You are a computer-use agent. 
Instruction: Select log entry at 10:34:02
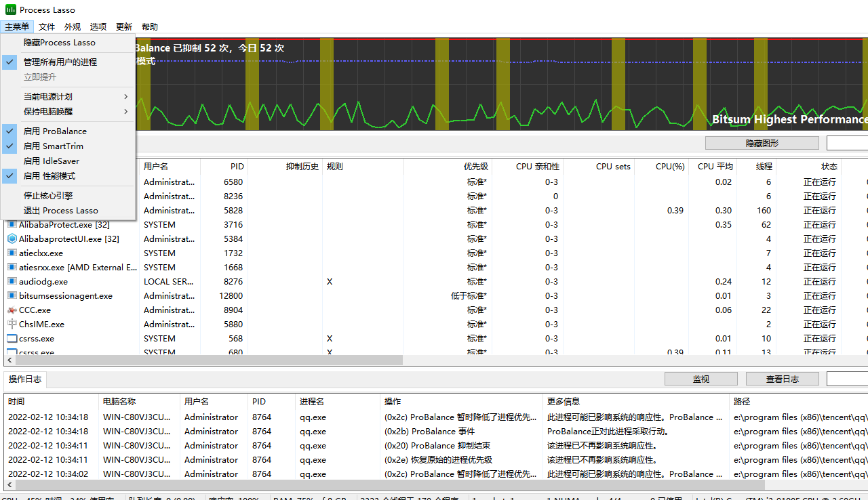[436, 474]
